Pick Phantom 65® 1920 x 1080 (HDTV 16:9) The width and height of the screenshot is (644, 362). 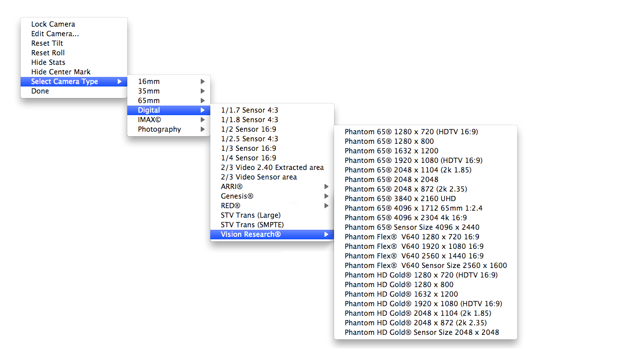click(426, 160)
